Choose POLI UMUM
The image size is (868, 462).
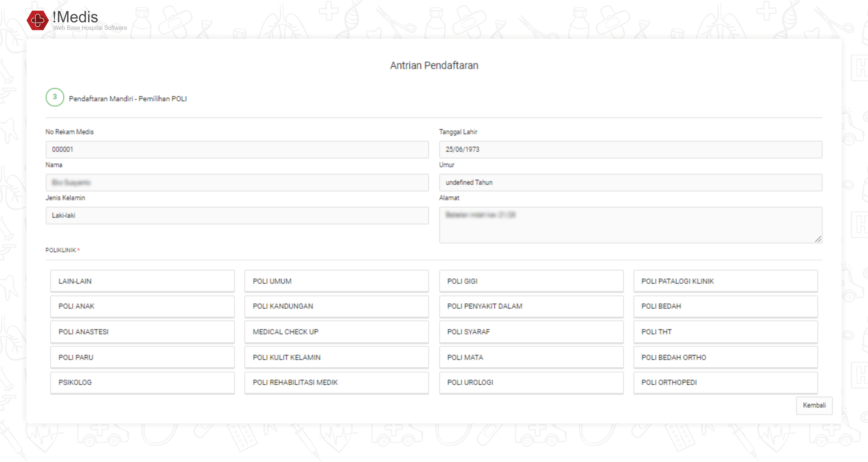[x=336, y=281]
